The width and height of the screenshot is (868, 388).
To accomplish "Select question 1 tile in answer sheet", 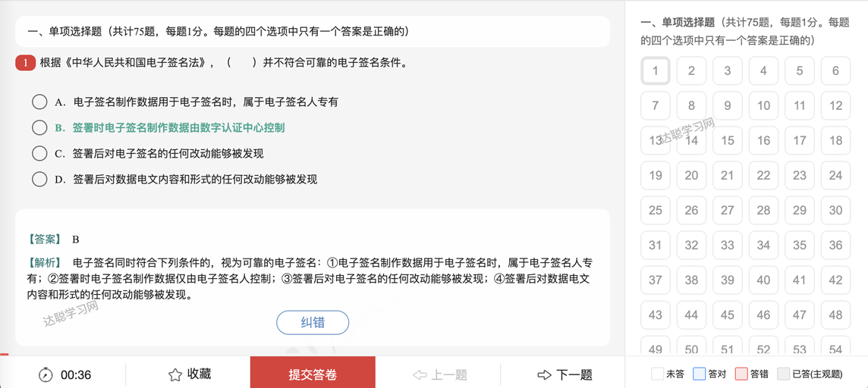I will [x=656, y=70].
